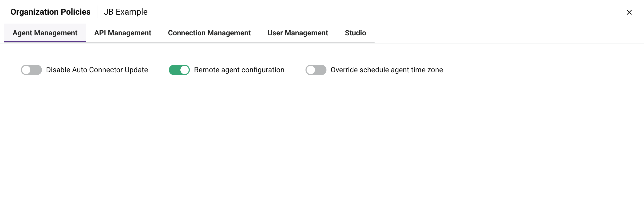Close the Organization Policies dialog

coord(629,12)
